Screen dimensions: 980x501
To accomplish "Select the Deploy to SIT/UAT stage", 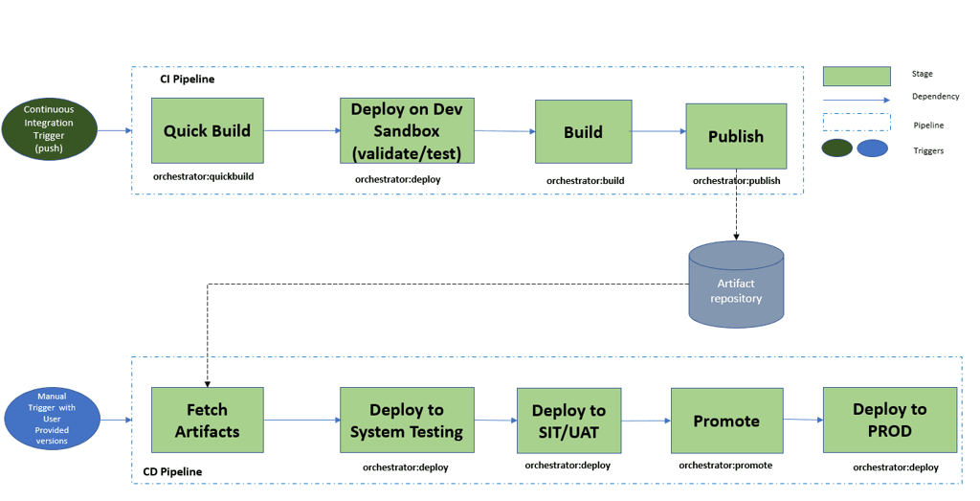I will click(x=568, y=421).
